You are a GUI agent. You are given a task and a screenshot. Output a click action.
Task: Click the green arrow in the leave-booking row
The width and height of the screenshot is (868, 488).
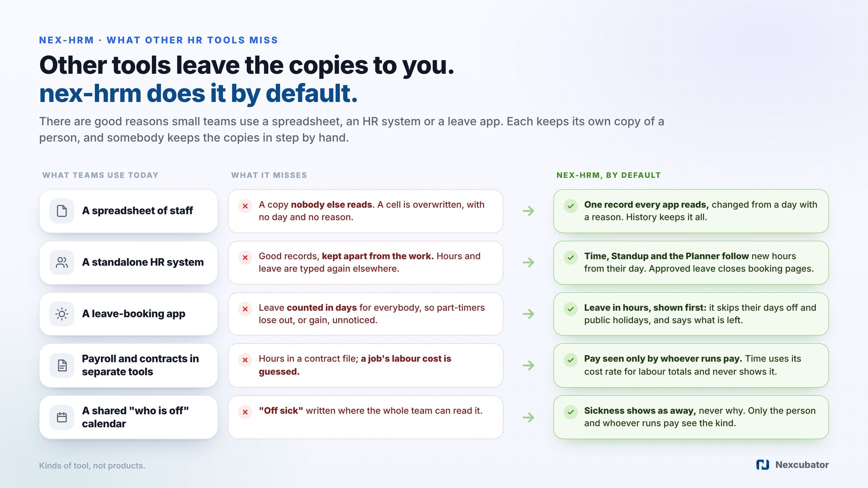coord(528,314)
